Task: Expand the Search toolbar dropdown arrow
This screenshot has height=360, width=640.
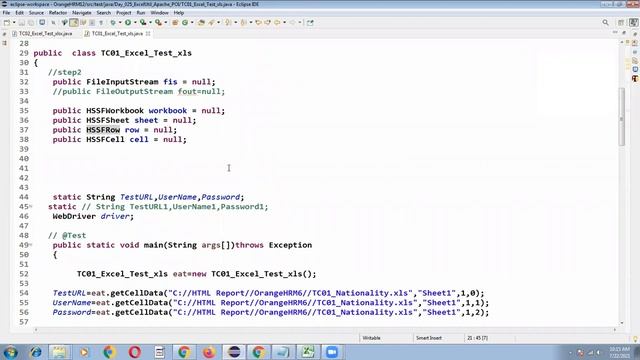Action: click(x=218, y=22)
